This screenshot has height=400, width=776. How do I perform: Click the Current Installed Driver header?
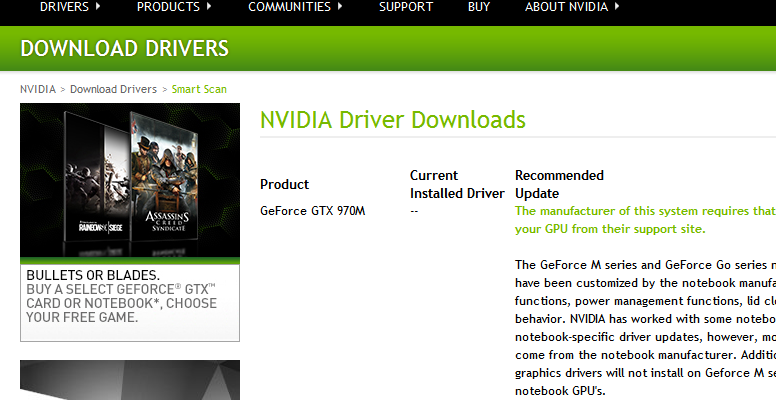[457, 184]
